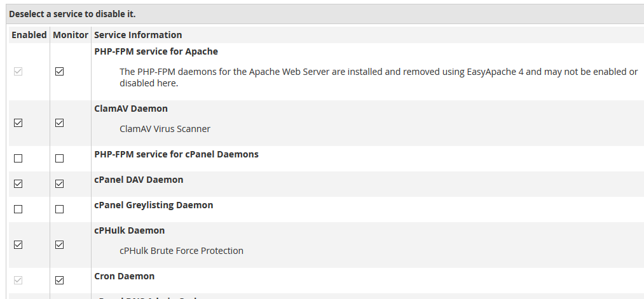The height and width of the screenshot is (299, 644).
Task: Uncheck Monitor for cPanel DAV Daemon
Action: 60,183
